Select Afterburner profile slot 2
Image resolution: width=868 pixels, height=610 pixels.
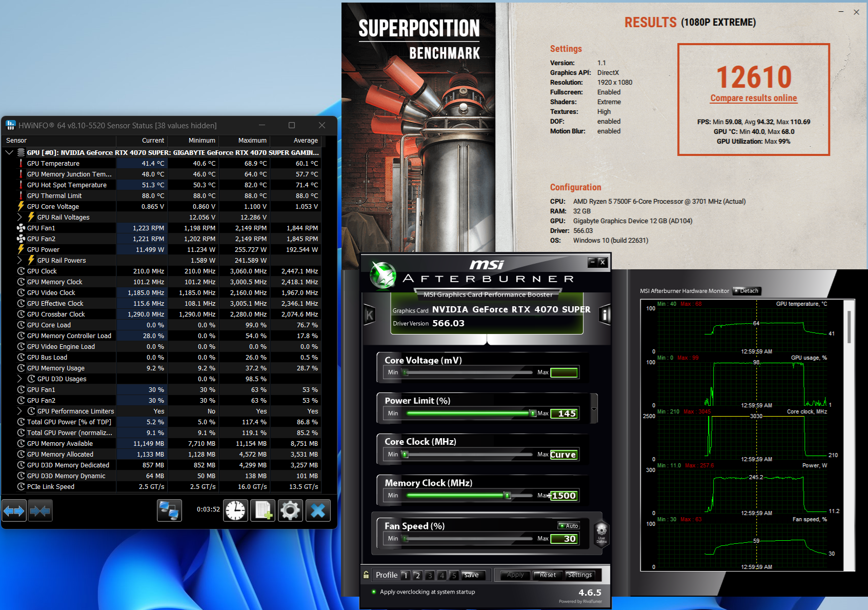pyautogui.click(x=418, y=575)
